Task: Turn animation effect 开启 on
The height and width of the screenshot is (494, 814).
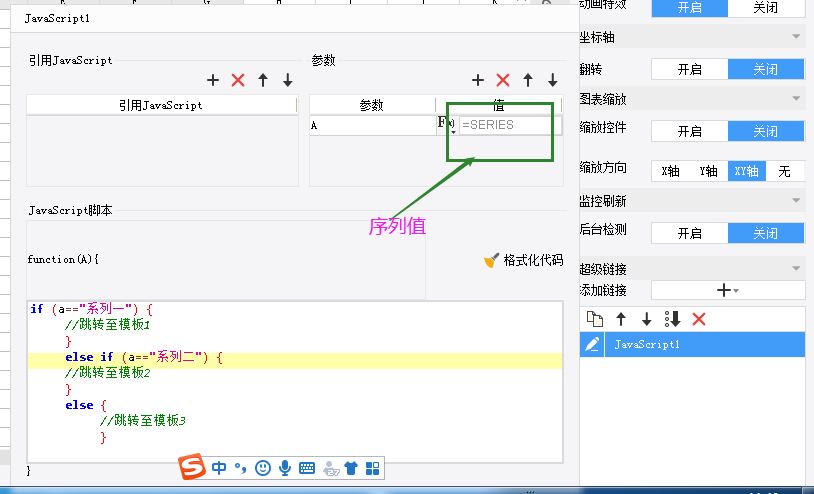Action: (689, 8)
